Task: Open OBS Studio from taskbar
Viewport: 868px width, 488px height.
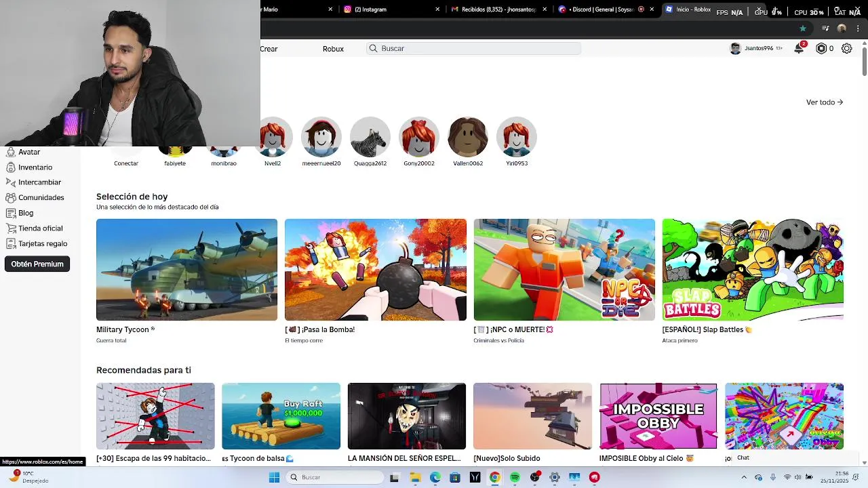Action: 535,477
